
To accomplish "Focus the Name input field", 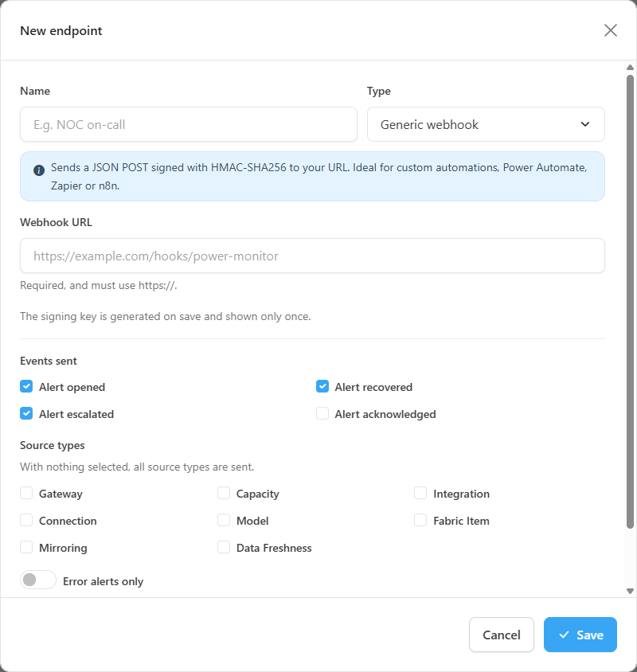I will [189, 124].
